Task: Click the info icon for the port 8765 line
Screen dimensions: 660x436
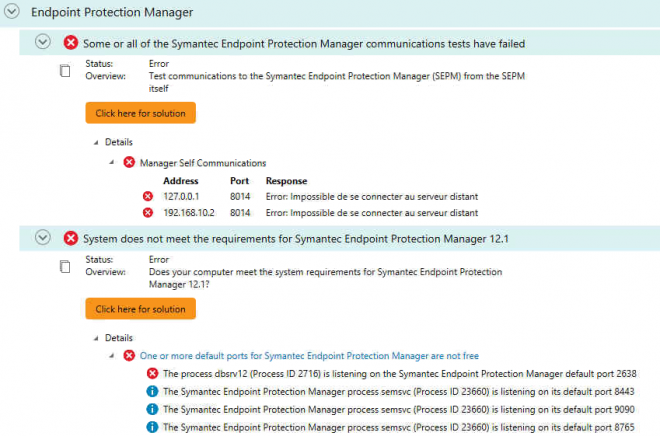Action: click(152, 427)
